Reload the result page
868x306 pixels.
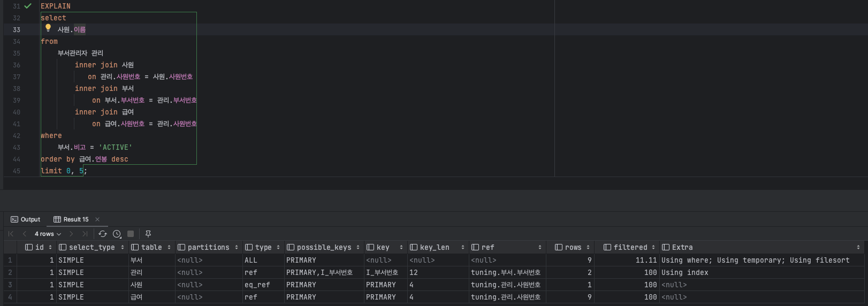point(103,234)
